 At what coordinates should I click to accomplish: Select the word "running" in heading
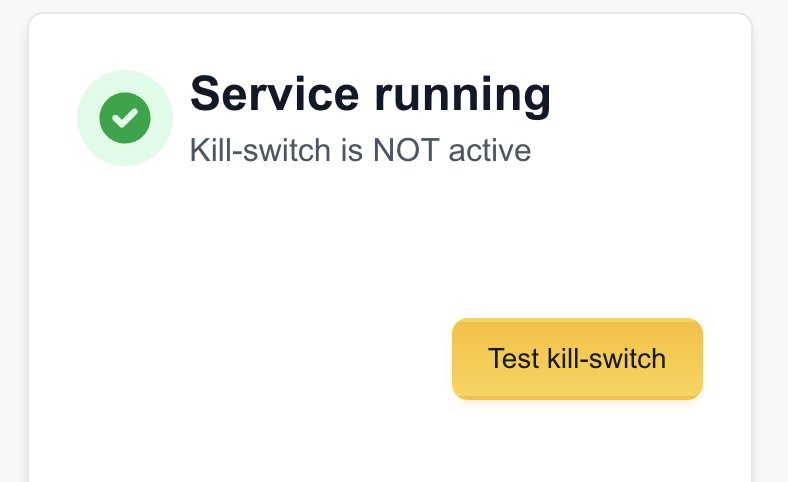point(463,97)
